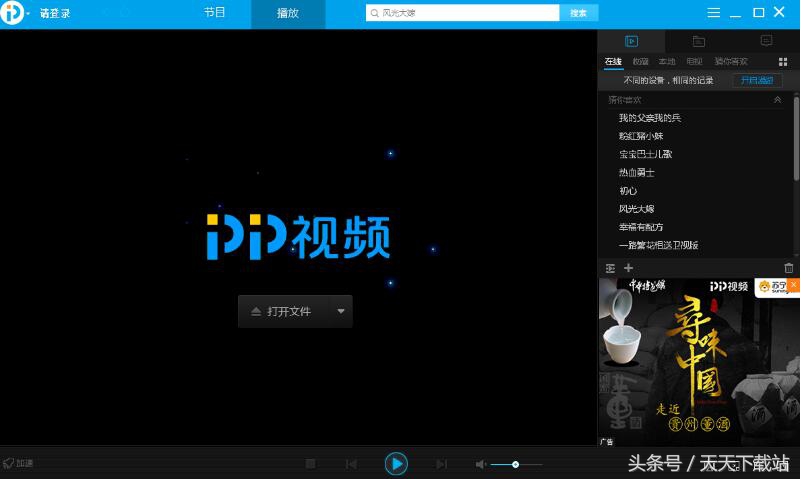Switch to the 猜你喜欢 sub-tab
This screenshot has height=479, width=801.
731,62
